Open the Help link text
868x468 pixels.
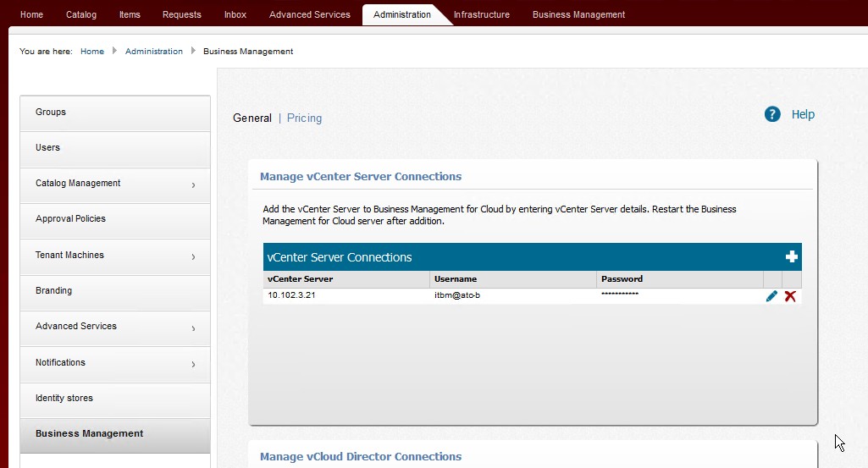[803, 114]
